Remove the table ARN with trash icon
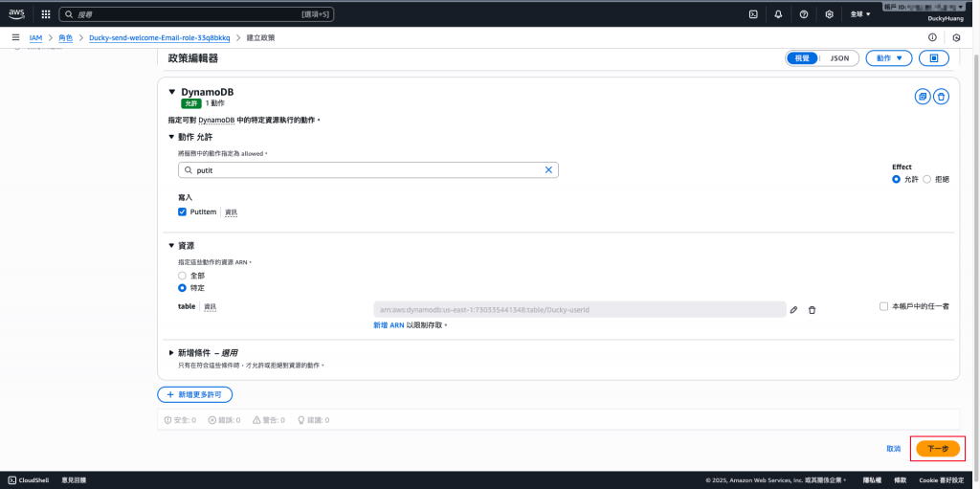Image resolution: width=980 pixels, height=489 pixels. click(812, 309)
